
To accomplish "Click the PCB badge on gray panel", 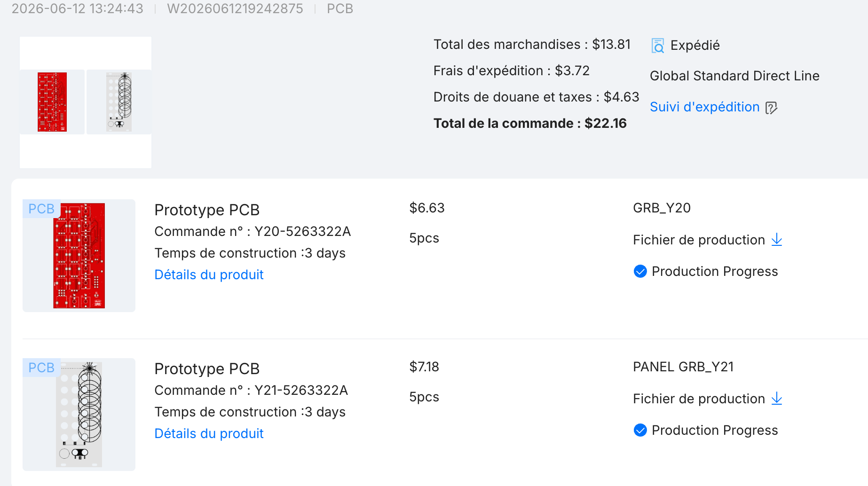I will [41, 368].
